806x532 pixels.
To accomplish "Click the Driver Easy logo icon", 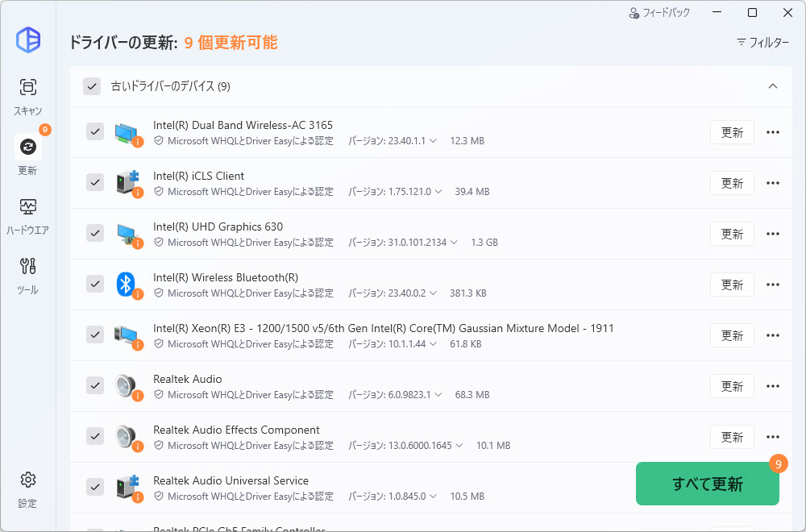I will (x=28, y=39).
